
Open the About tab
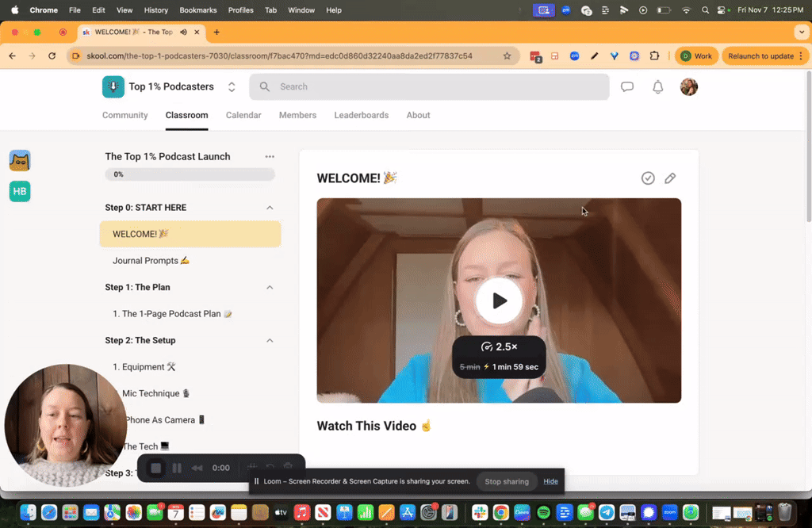(418, 115)
